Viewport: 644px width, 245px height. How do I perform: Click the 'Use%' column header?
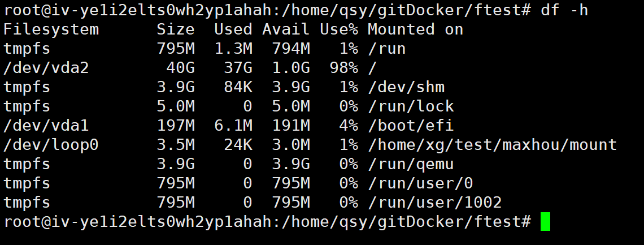point(338,29)
